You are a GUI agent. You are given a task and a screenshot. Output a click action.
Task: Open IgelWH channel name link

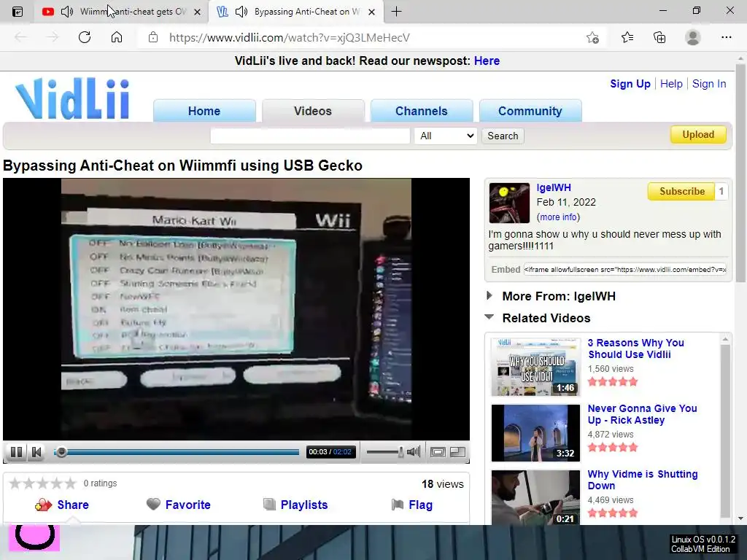coord(553,187)
